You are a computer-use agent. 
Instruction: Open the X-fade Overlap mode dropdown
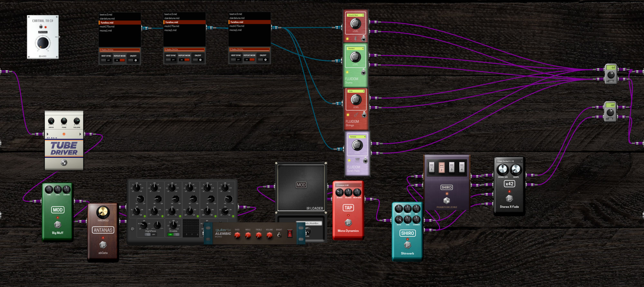[509, 161]
